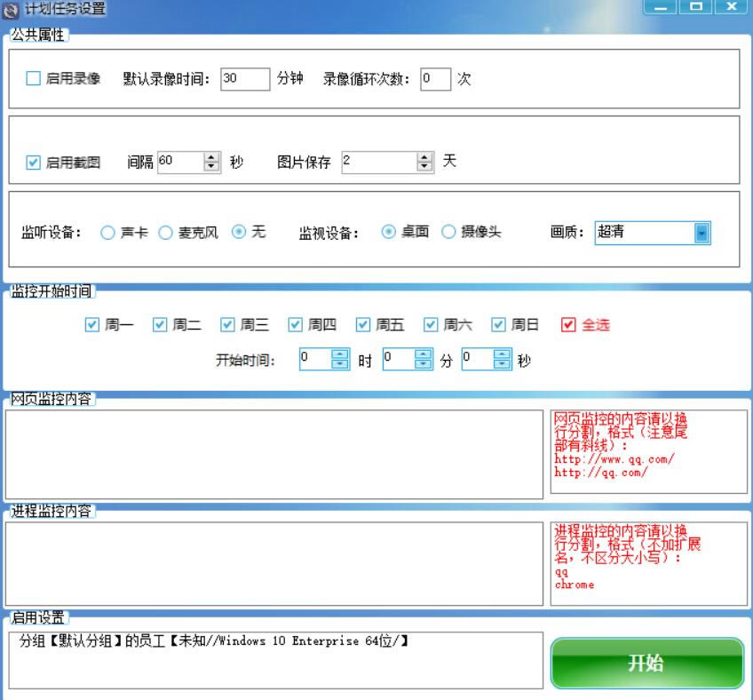The width and height of the screenshot is (753, 700).
Task: Click the app icon in title bar
Action: pyautogui.click(x=11, y=9)
